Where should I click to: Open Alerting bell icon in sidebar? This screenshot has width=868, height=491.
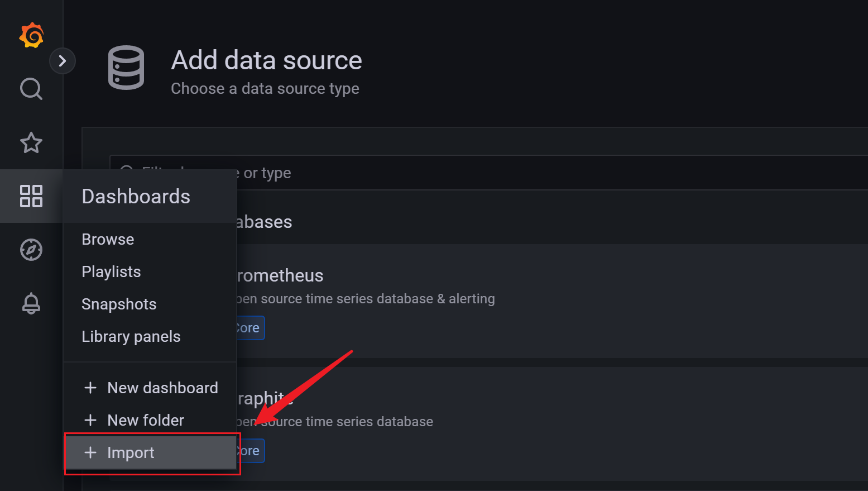pos(31,303)
